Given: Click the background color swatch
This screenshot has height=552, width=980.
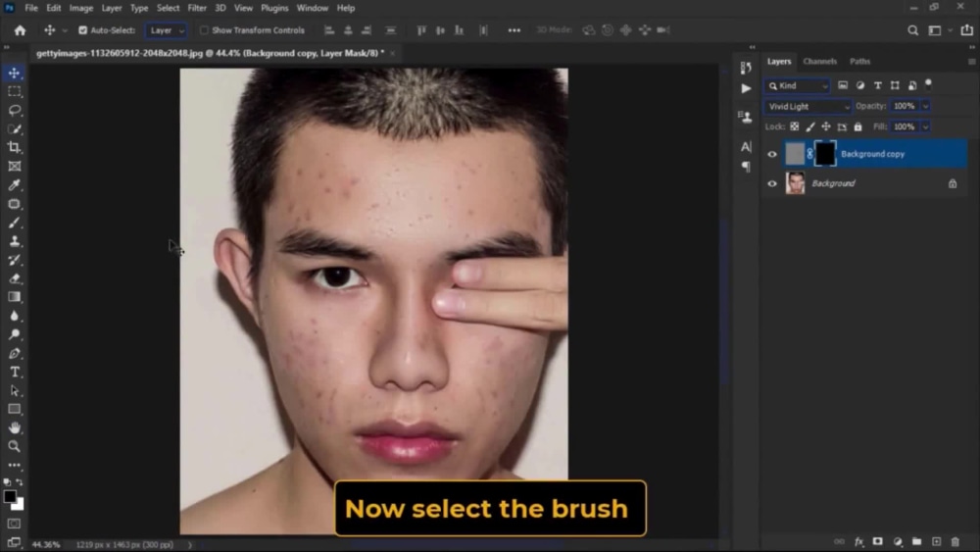Looking at the screenshot, I should click(x=20, y=505).
